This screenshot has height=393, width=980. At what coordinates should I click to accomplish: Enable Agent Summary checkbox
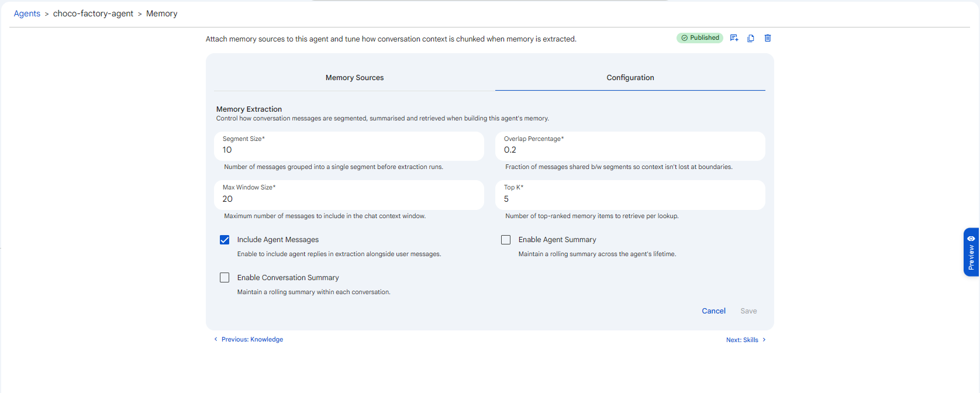click(506, 240)
